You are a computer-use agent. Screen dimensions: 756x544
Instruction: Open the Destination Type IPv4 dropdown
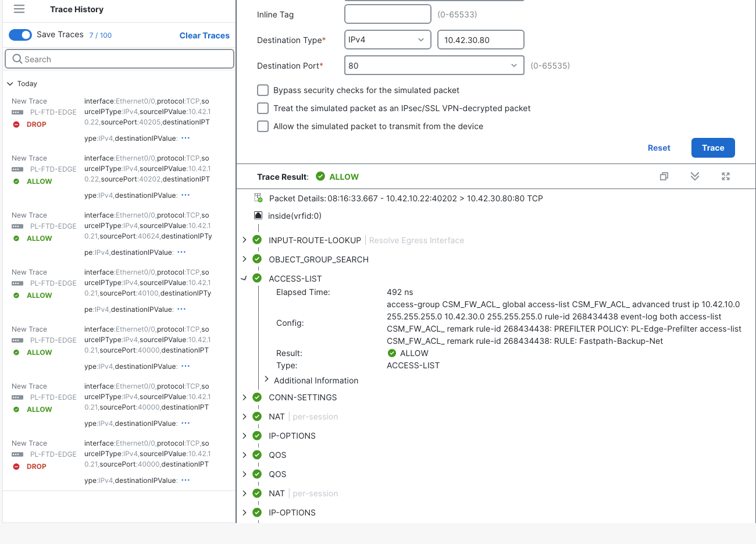coord(388,40)
